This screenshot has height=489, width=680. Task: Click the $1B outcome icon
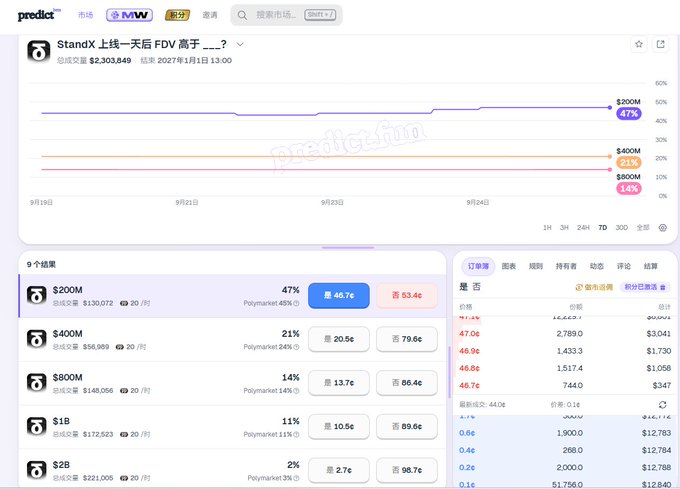[x=36, y=427]
